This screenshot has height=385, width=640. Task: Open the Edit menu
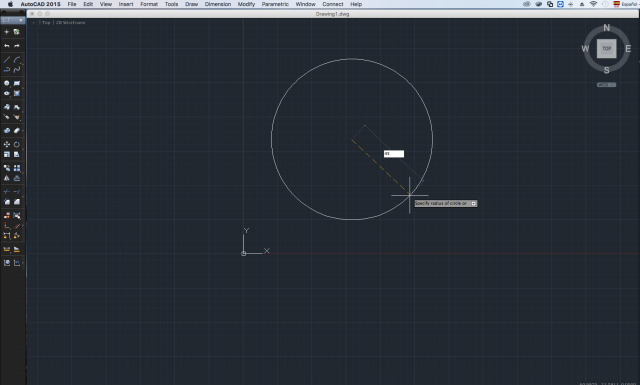point(88,4)
